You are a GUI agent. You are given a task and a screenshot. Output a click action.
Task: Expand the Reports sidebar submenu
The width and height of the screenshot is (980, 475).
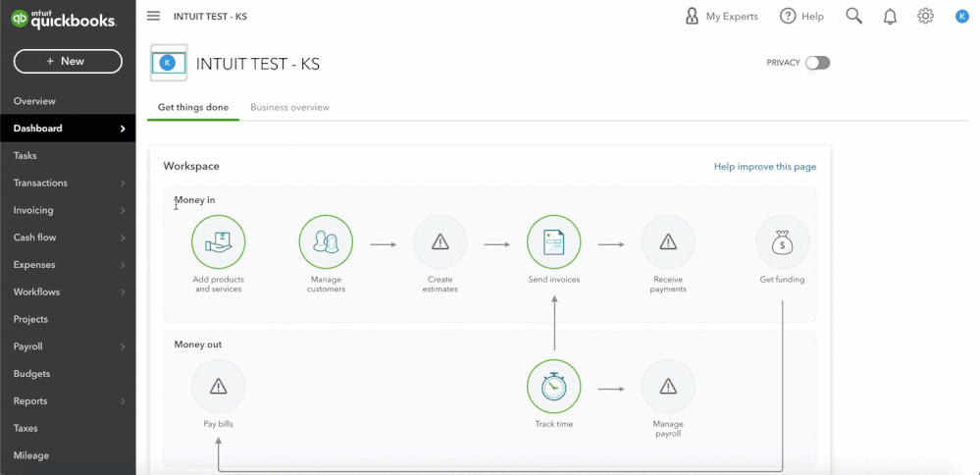point(68,401)
